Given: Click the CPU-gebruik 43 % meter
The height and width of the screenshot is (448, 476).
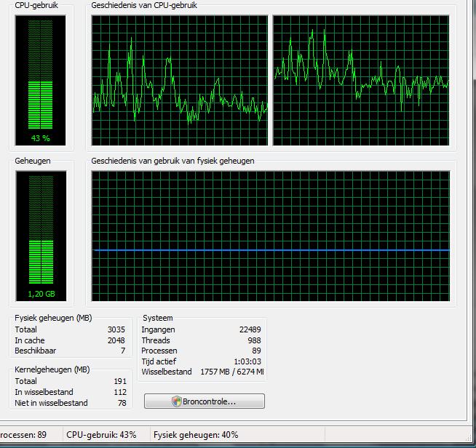Looking at the screenshot, I should [x=40, y=81].
